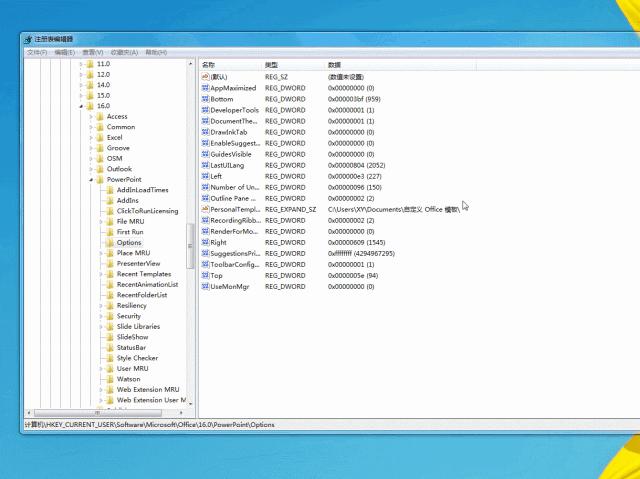Image resolution: width=640 pixels, height=479 pixels.
Task: Select the Web Extension MRU key
Action: tap(148, 390)
